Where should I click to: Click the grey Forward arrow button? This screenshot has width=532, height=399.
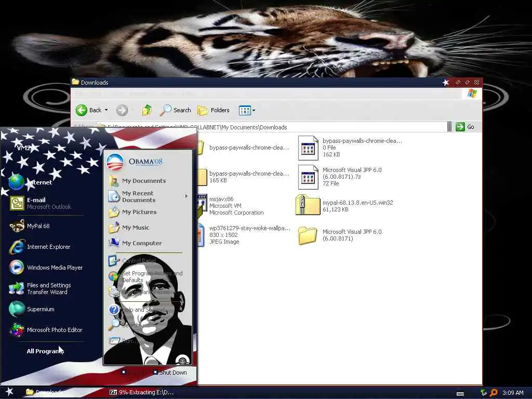(x=122, y=110)
